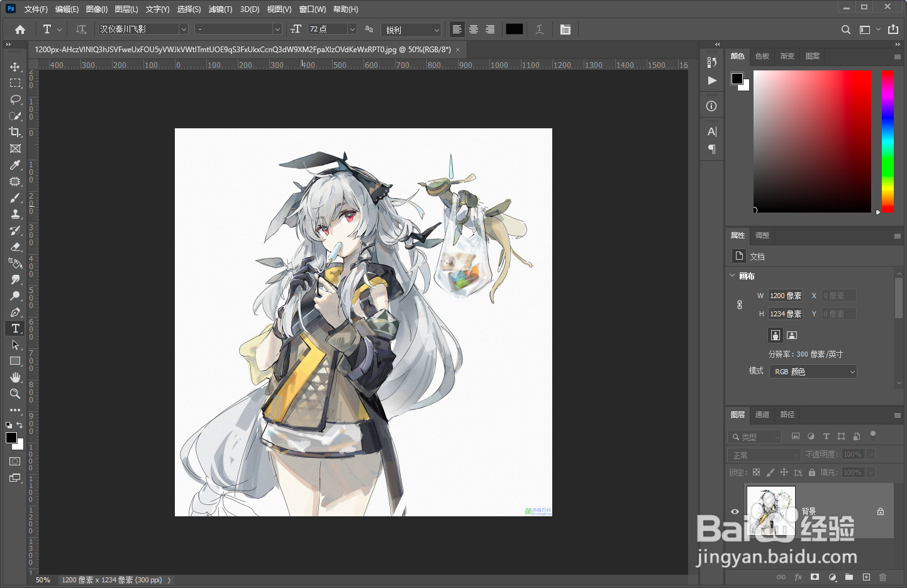Screen dimensions: 907x588
Task: Set portrait canvas orientation
Action: (x=776, y=335)
